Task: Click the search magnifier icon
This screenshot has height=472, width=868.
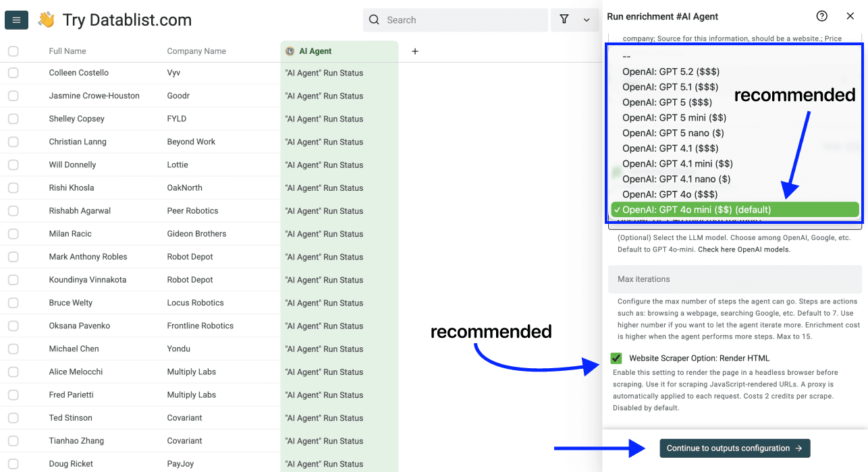Action: click(374, 20)
